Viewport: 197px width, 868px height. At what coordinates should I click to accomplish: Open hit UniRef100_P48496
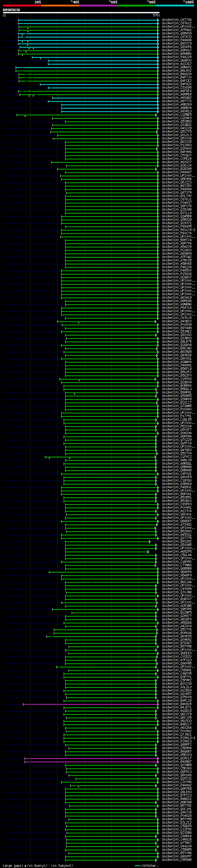pyautogui.click(x=177, y=40)
